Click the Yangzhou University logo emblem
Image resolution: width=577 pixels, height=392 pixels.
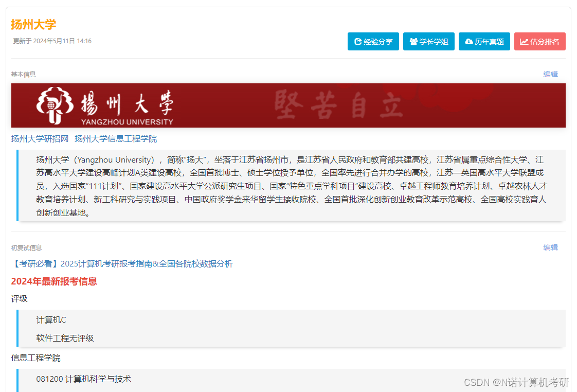[55, 105]
